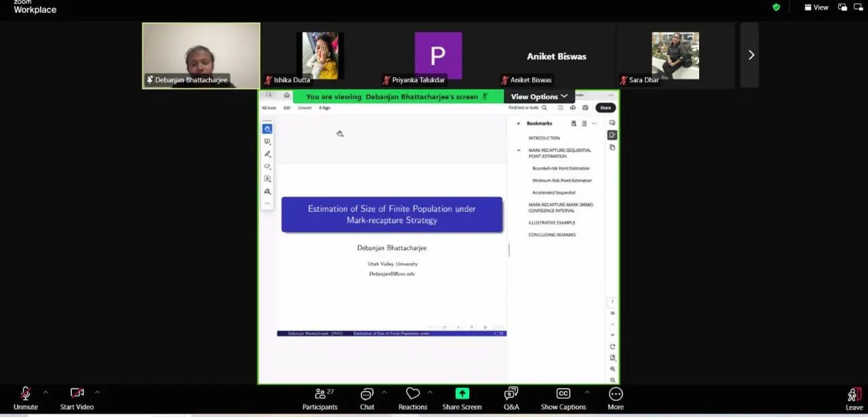Click the print icon in Acrobat
This screenshot has height=417, width=868.
tap(585, 108)
